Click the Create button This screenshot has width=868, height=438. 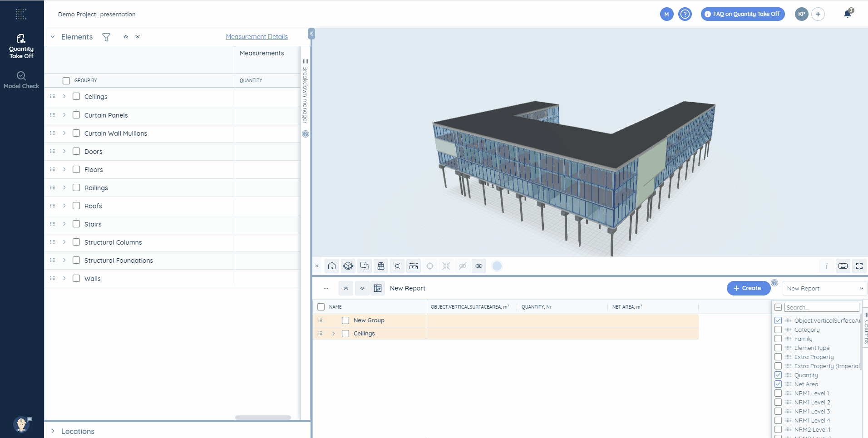click(x=748, y=288)
